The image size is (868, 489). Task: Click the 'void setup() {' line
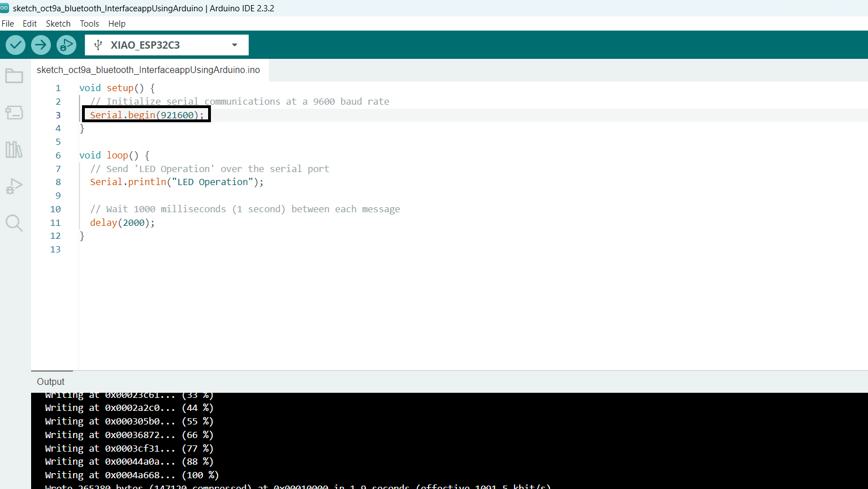(117, 88)
